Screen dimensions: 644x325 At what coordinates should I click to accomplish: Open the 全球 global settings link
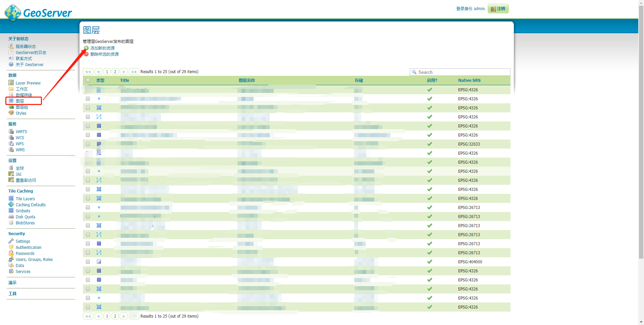click(20, 168)
